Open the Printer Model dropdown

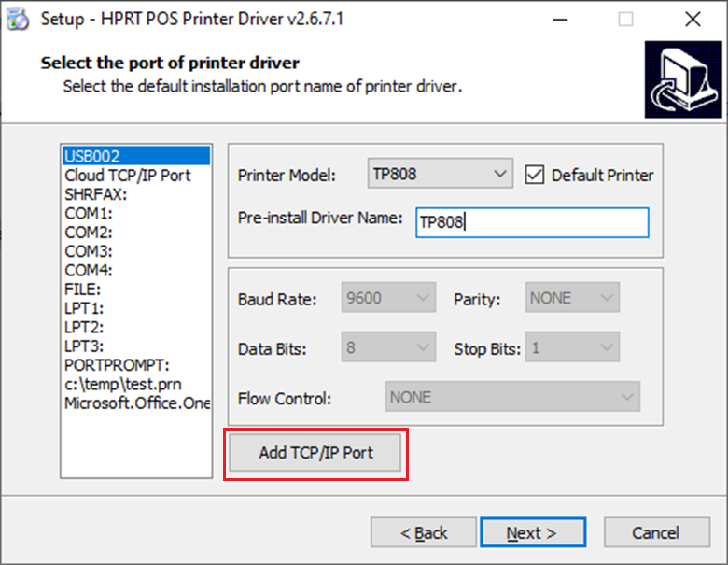440,174
